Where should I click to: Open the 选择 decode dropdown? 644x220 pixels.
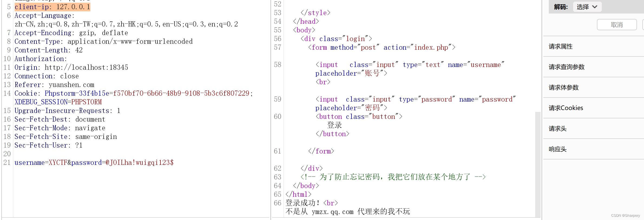[587, 7]
